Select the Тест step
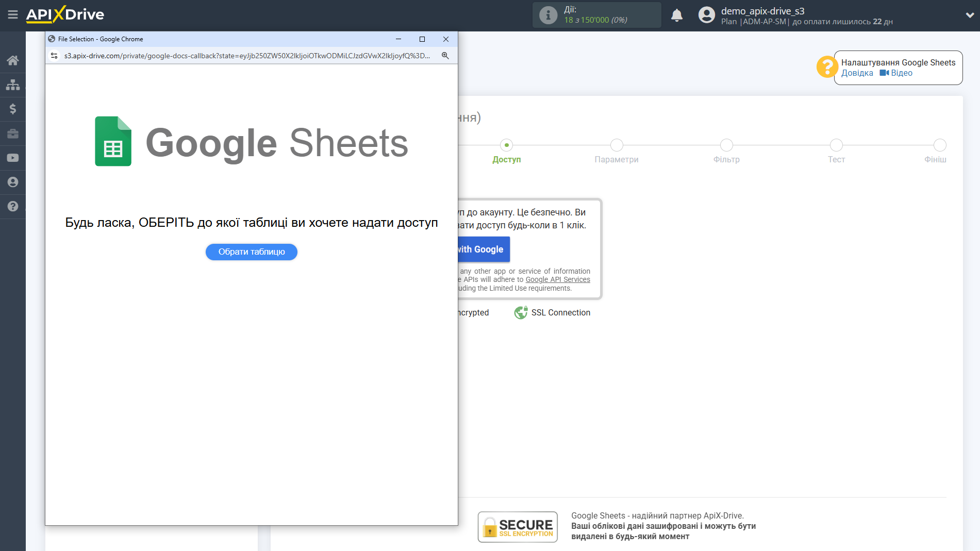The image size is (980, 551). (x=836, y=152)
